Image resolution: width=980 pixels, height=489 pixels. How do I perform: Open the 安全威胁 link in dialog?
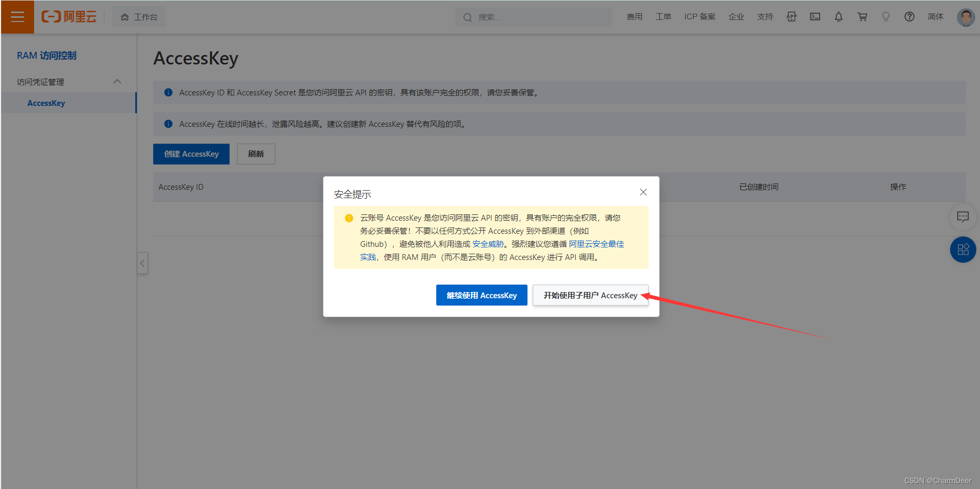pos(488,244)
